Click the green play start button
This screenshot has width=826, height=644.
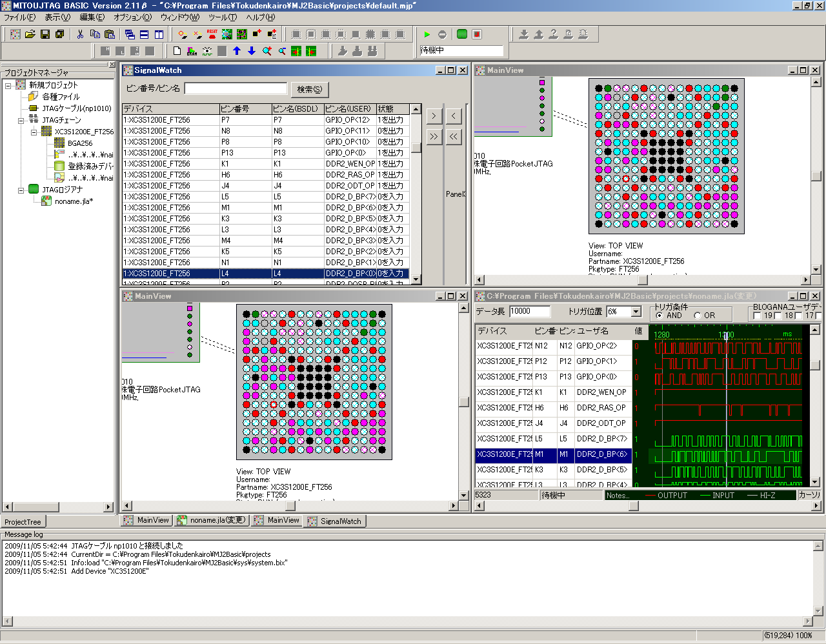pyautogui.click(x=427, y=34)
